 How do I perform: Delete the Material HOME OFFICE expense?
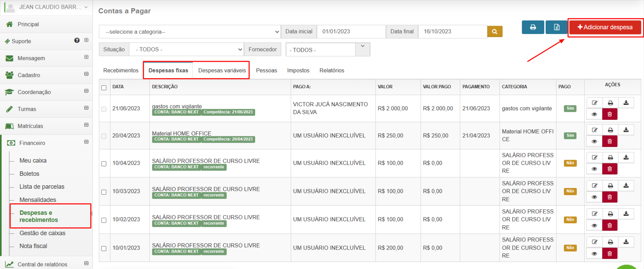[610, 141]
